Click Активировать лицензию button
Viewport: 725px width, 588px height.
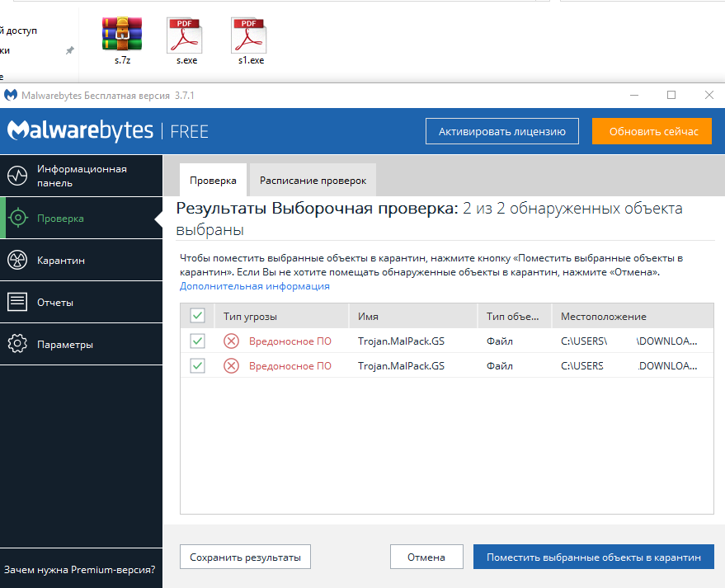pos(502,131)
